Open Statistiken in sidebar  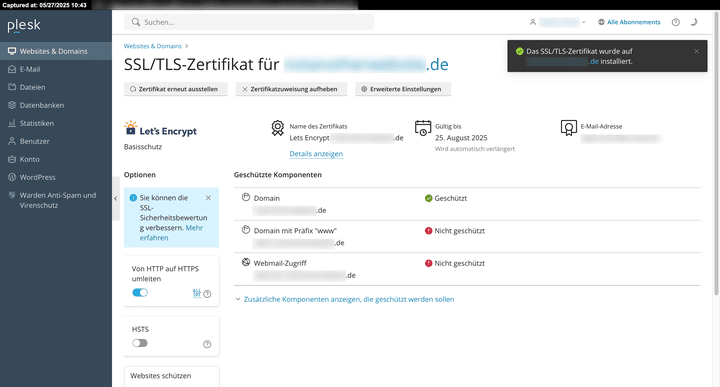[56, 123]
